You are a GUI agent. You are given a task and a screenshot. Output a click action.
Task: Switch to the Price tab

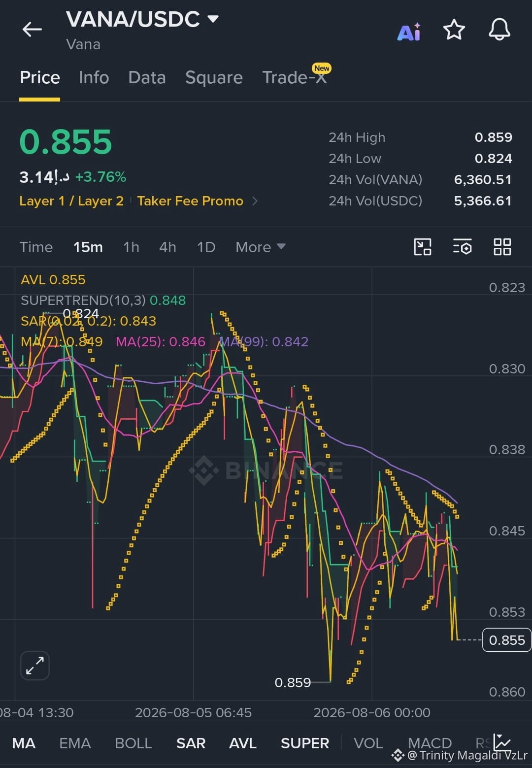(40, 78)
